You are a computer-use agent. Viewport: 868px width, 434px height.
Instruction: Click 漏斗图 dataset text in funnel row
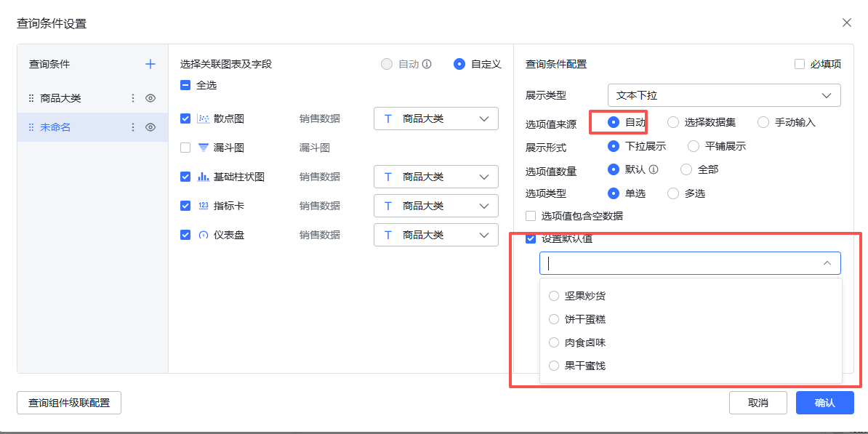(x=315, y=148)
